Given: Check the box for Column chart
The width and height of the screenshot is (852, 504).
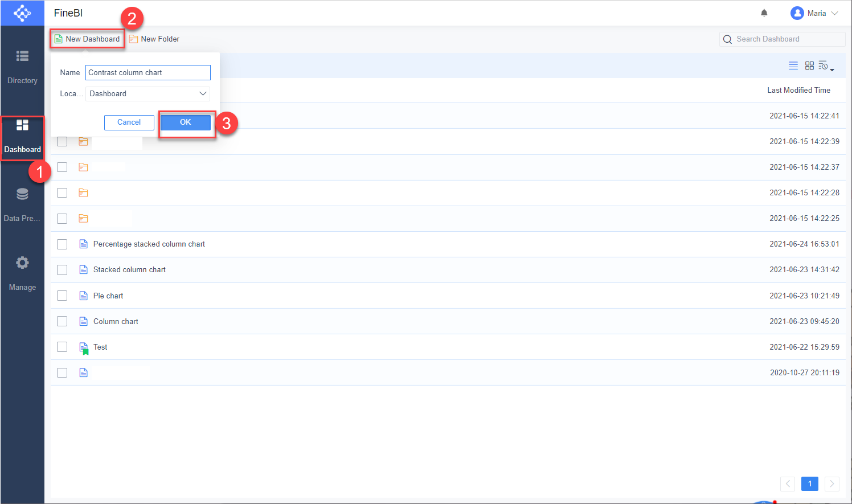Looking at the screenshot, I should click(x=62, y=321).
